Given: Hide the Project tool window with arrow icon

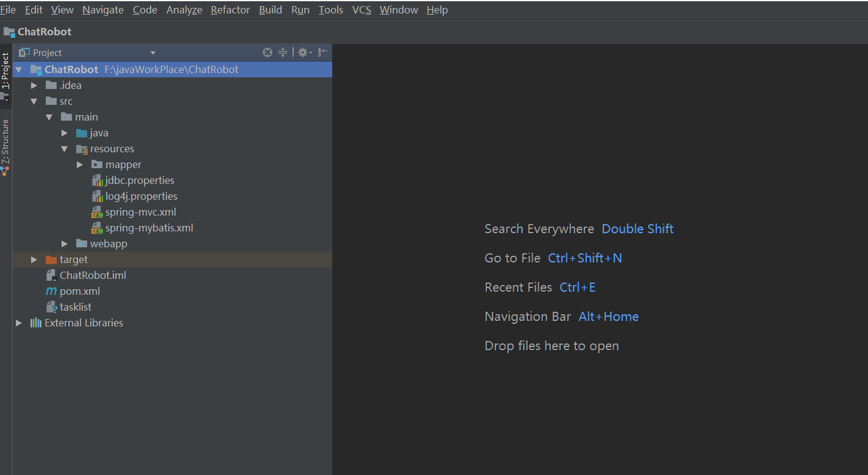Looking at the screenshot, I should click(x=323, y=52).
